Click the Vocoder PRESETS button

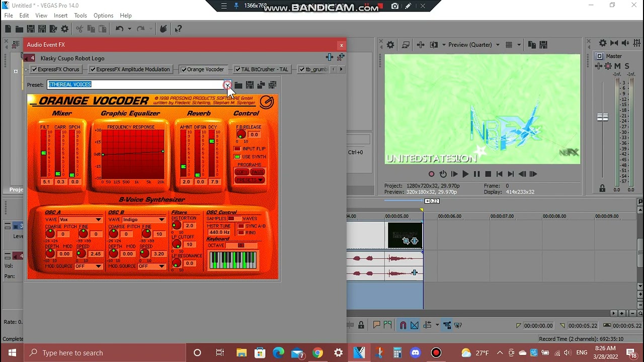[x=250, y=180]
